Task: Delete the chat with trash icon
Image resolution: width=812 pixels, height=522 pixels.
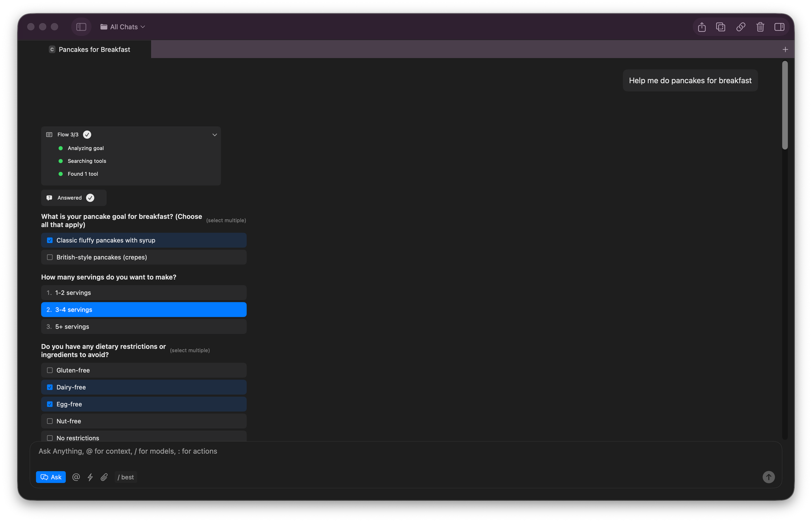Action: click(x=760, y=27)
